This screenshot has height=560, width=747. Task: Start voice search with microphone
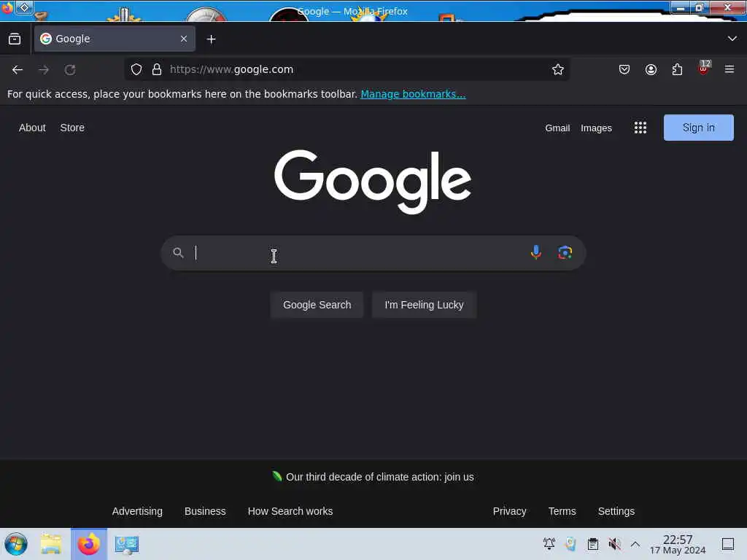coord(536,252)
